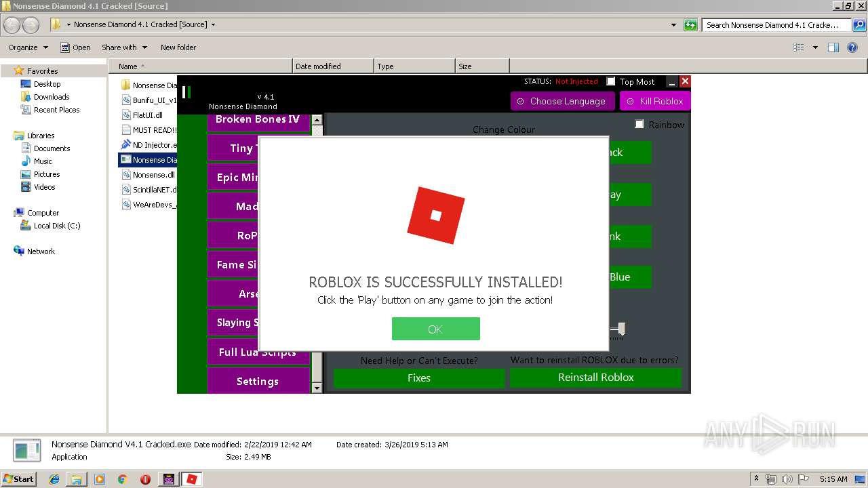Click the Explorer forward navigation button
The image size is (868, 488).
31,25
